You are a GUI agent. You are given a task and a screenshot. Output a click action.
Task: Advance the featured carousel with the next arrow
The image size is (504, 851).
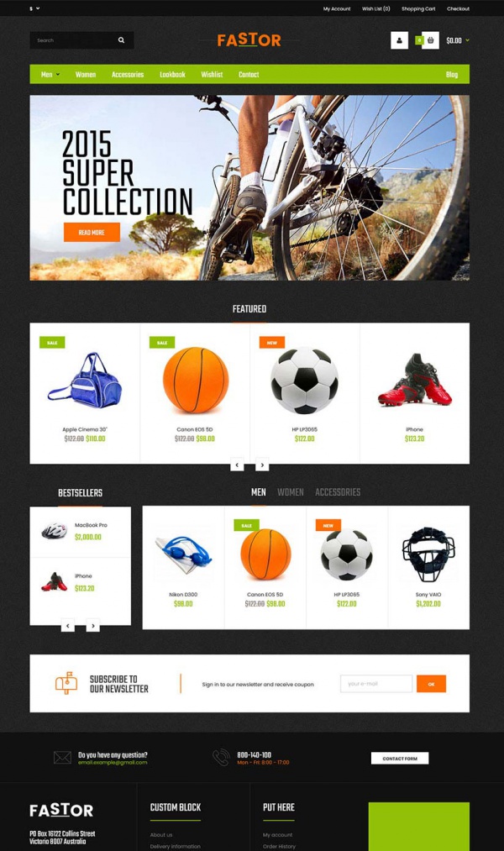click(x=262, y=465)
